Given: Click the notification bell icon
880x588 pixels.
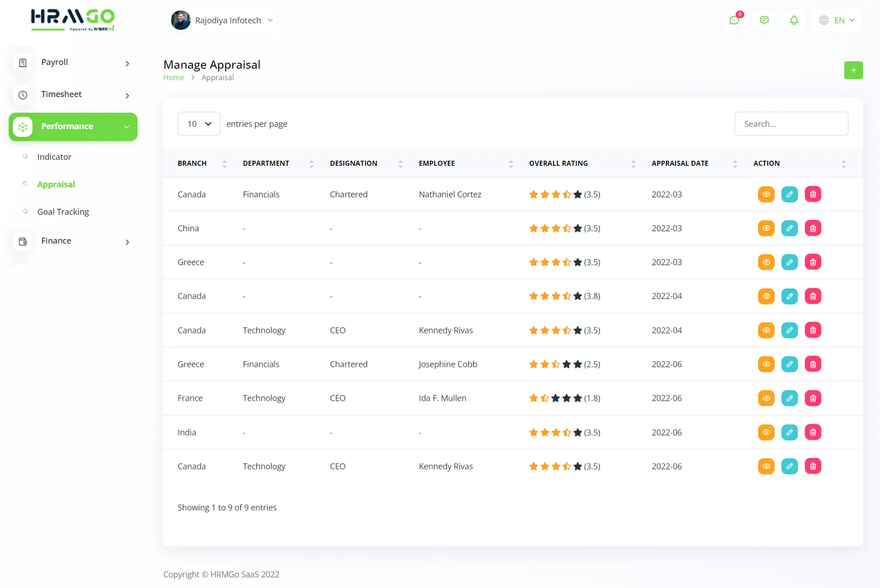Looking at the screenshot, I should [794, 20].
